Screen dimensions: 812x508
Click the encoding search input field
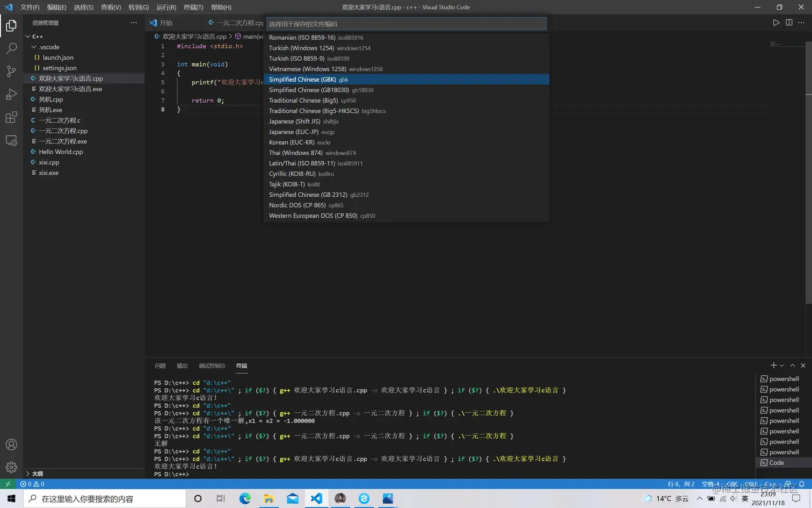[x=406, y=24]
